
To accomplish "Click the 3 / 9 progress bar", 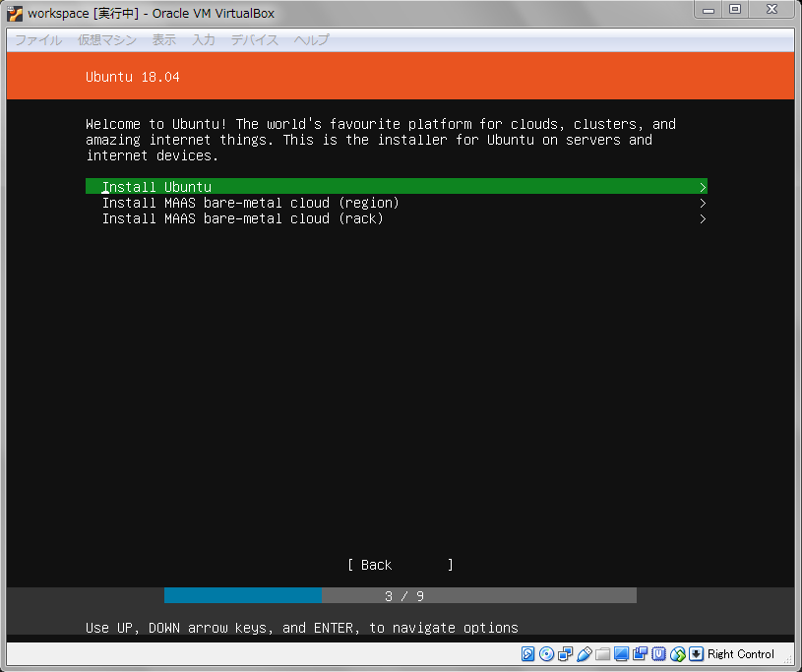I will 401,595.
